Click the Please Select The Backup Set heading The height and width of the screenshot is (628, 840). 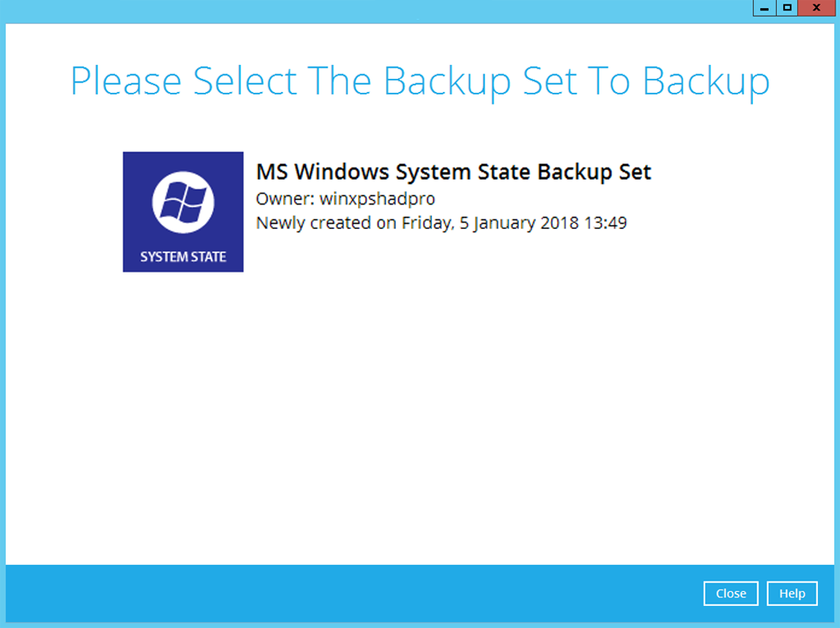[420, 80]
